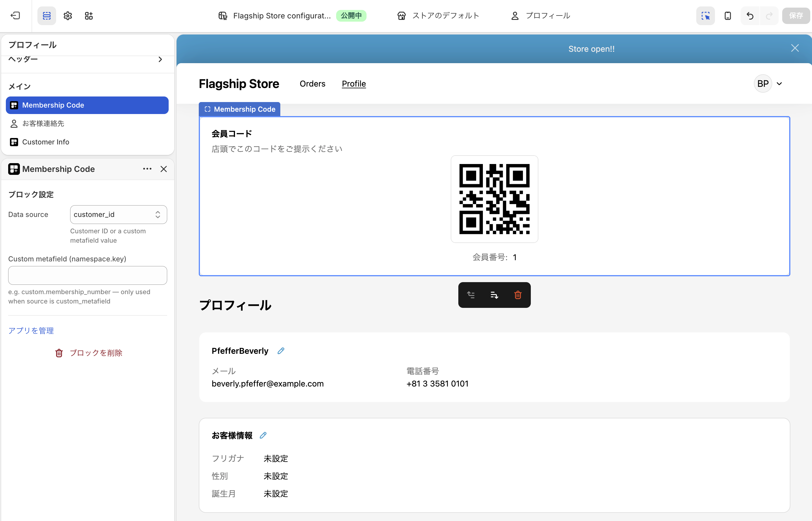Delete block via floating toolbar trash
Screen dimensions: 812x521
[x=518, y=295]
